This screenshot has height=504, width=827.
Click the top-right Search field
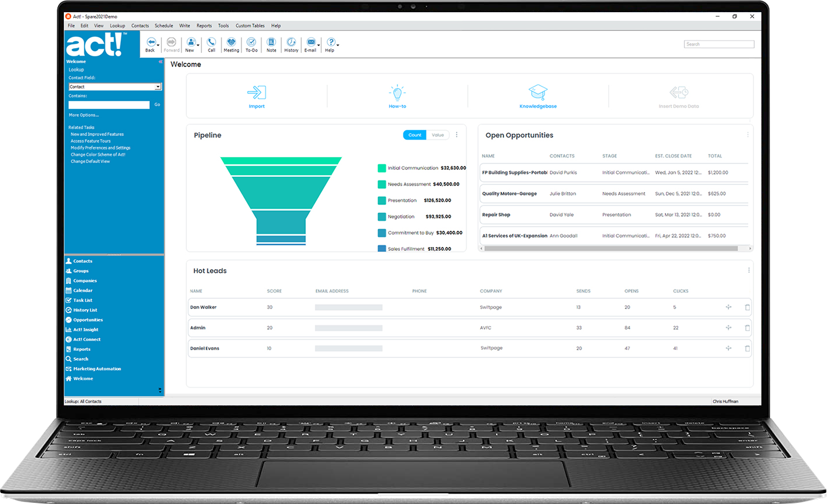pos(719,44)
